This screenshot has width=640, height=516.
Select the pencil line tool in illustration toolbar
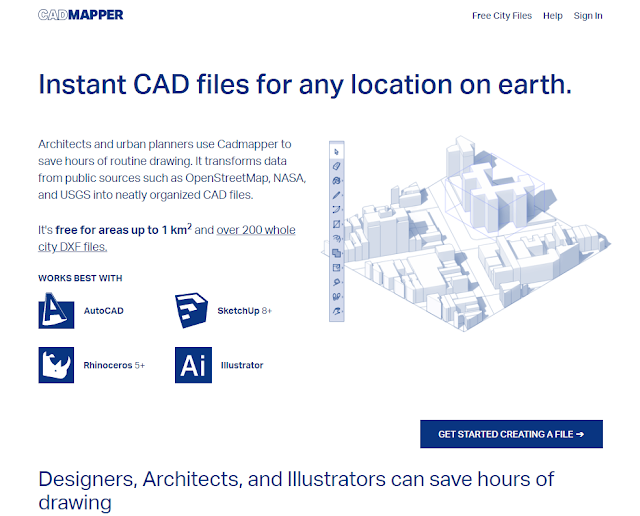coord(337,195)
